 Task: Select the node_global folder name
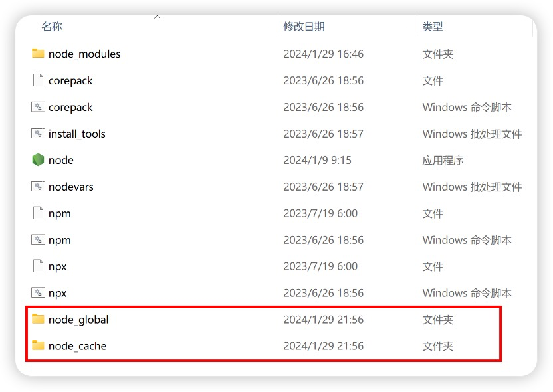click(78, 320)
